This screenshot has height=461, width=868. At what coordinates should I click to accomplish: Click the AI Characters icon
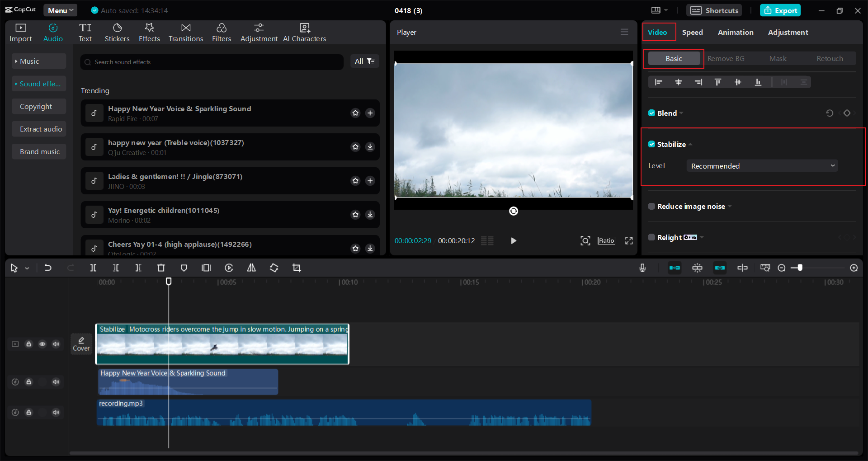coord(304,32)
